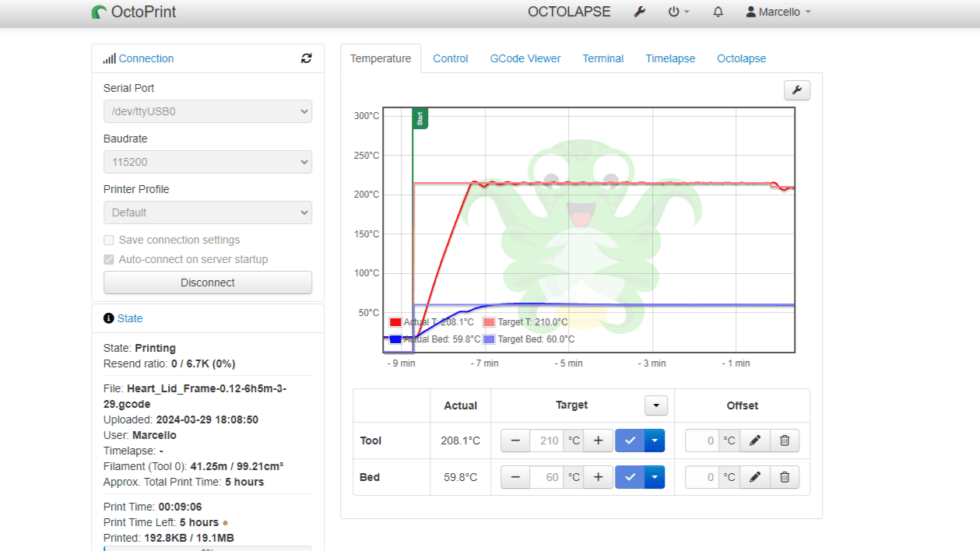
Task: Open the temperature graph settings wrench
Action: (x=796, y=90)
